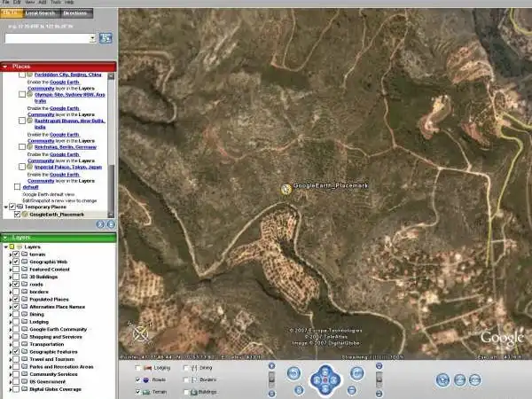Click the compass overlay on the map

point(140,334)
